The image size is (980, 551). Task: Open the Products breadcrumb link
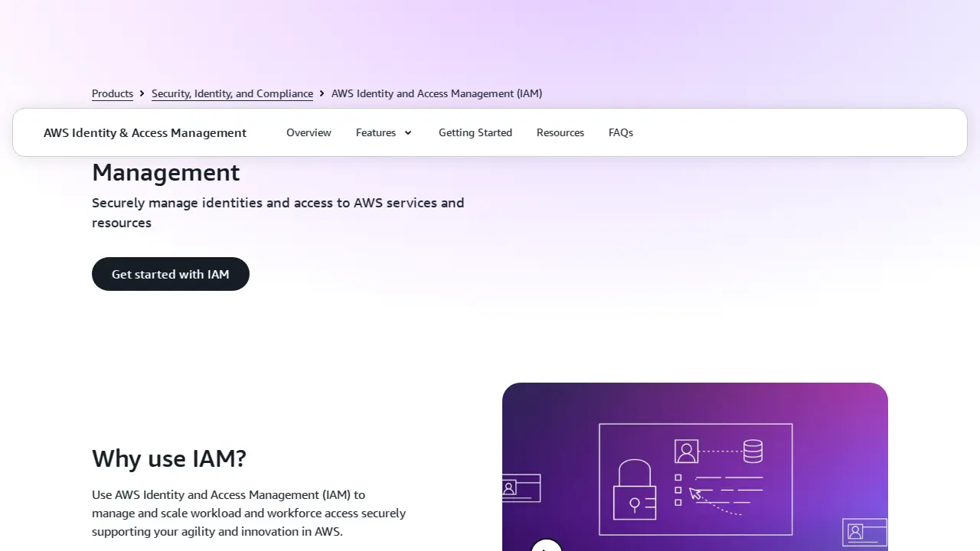(x=113, y=93)
